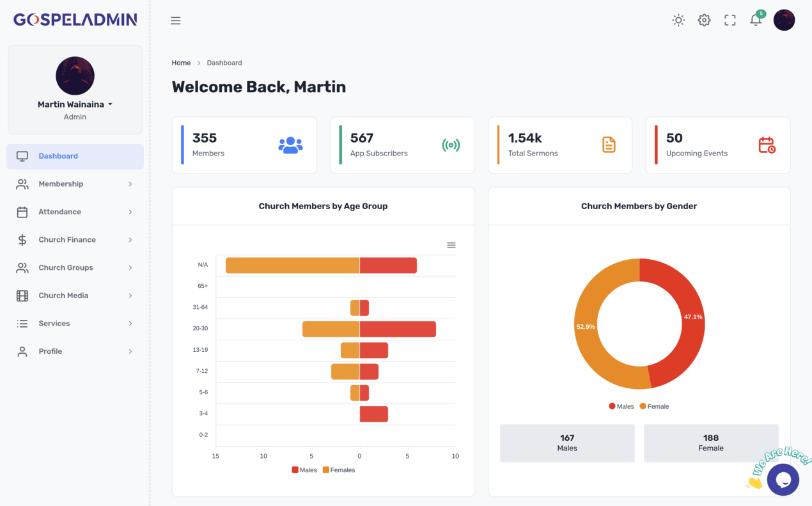The width and height of the screenshot is (812, 506).
Task: Select the Members group icon on stats card
Action: point(290,145)
